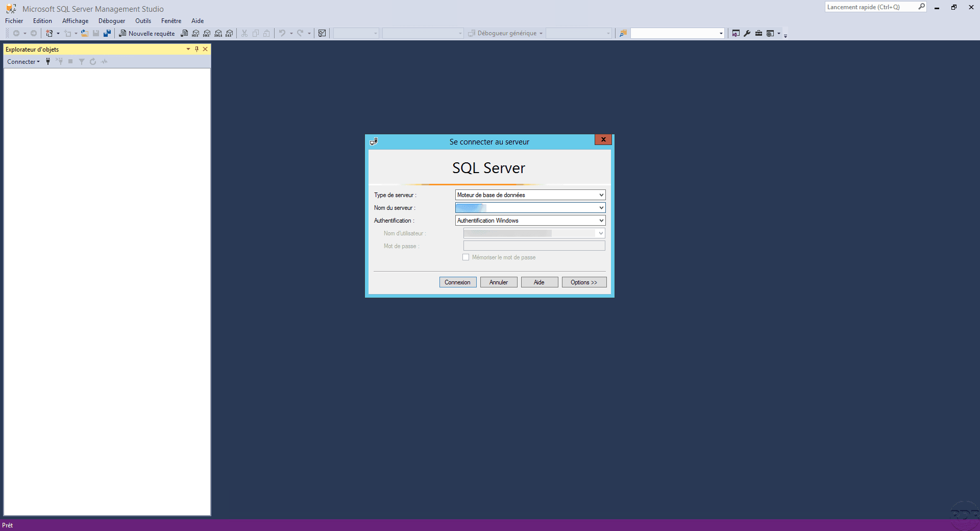980x531 pixels.
Task: Open the Solution Explorer toolbar icon
Action: click(736, 33)
